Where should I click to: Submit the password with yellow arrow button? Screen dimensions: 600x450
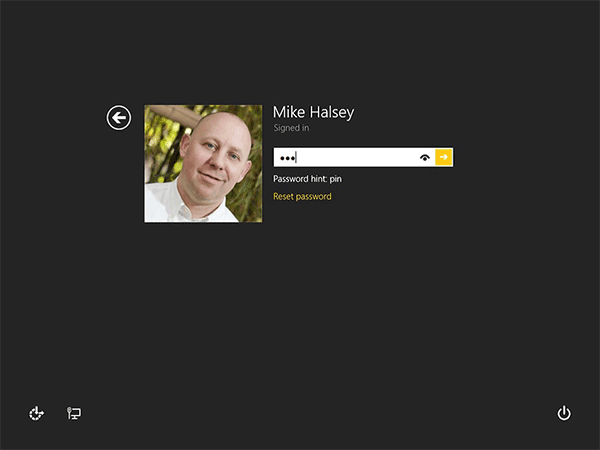(x=444, y=157)
